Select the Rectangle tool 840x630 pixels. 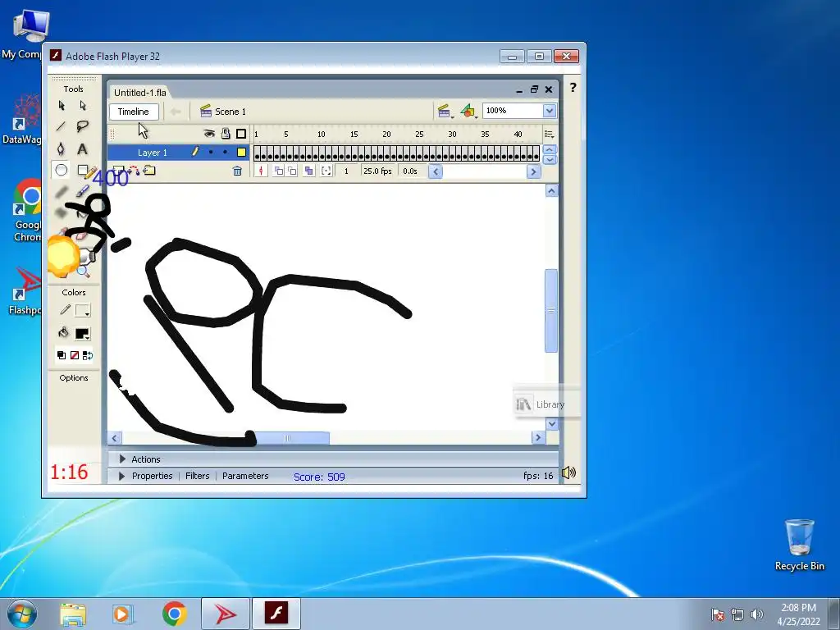(x=83, y=171)
